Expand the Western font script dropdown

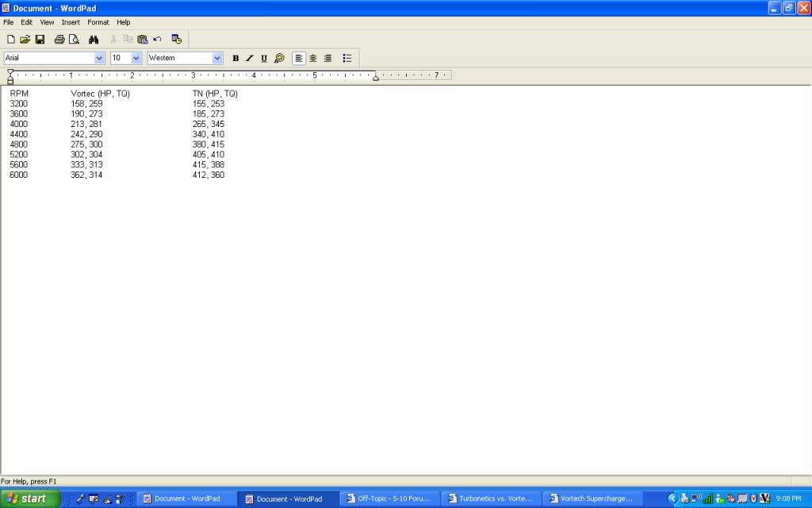tap(217, 58)
